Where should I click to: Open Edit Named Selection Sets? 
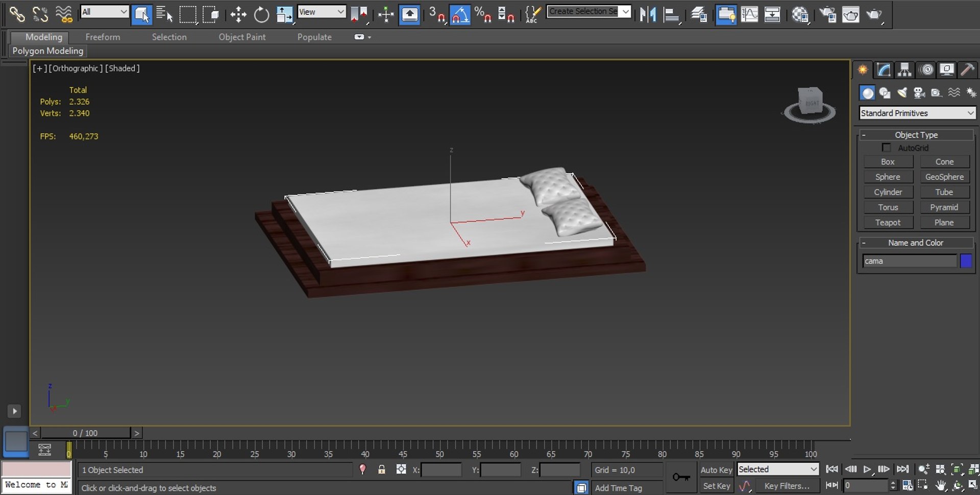(x=533, y=14)
